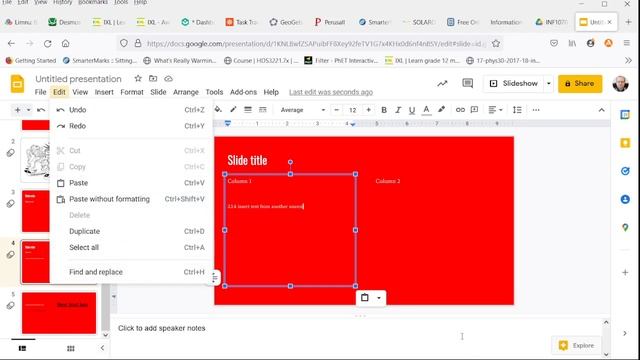Screen dimensions: 640x360
Task: Open the Maps side panel icon
Action: 625,227
